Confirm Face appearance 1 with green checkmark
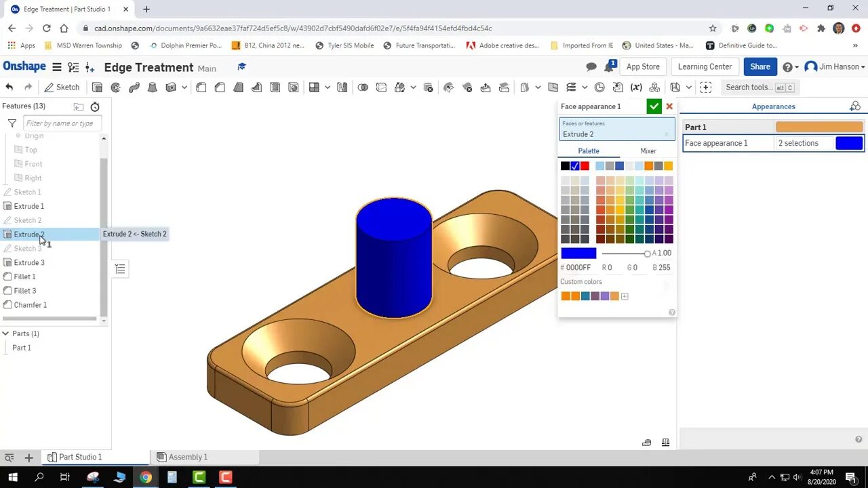The image size is (868, 488). [x=654, y=106]
